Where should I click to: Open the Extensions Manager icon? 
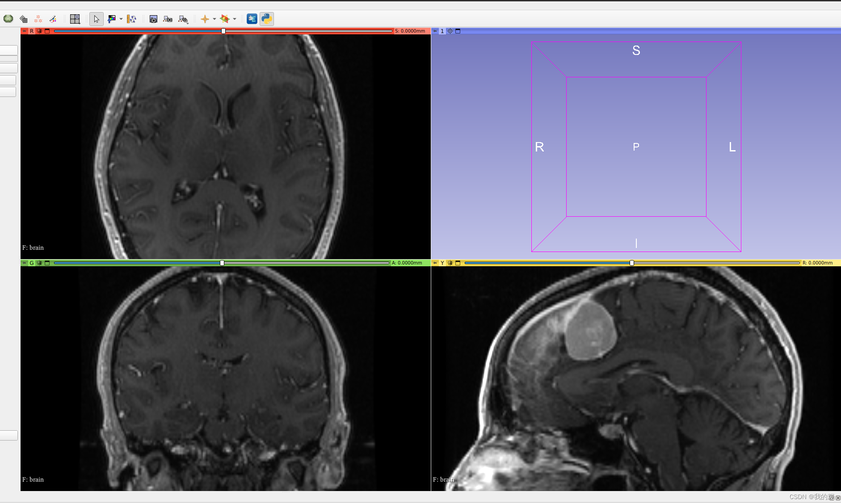click(x=252, y=19)
